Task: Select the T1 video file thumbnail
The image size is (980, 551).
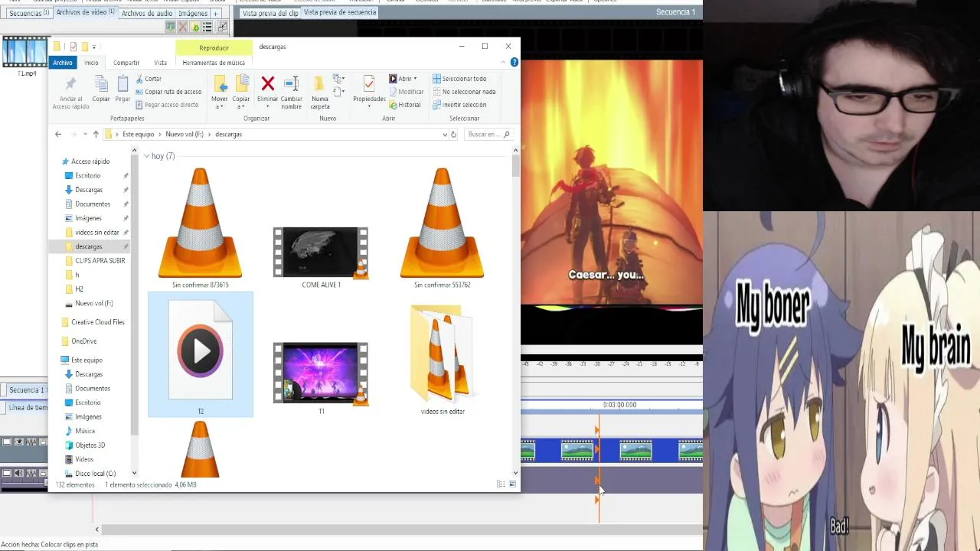Action: coord(321,373)
